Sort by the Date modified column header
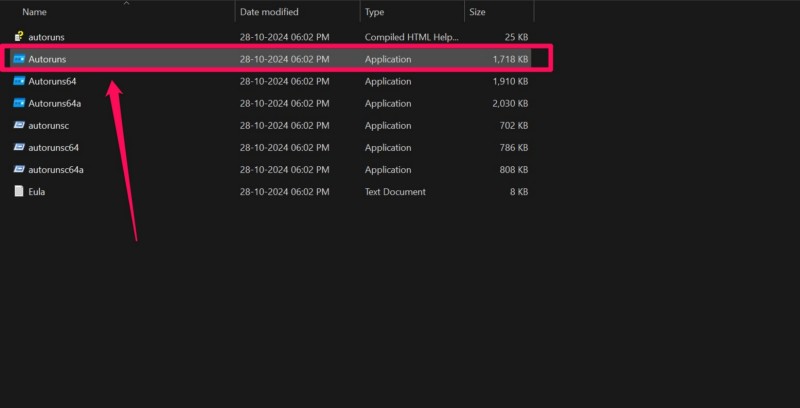This screenshot has height=408, width=800. coord(269,12)
